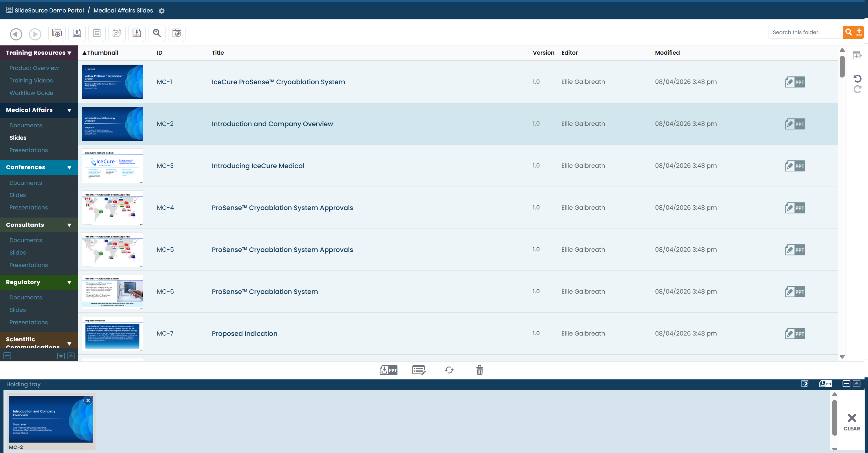
Task: Sort by the Modified column header
Action: (x=667, y=53)
